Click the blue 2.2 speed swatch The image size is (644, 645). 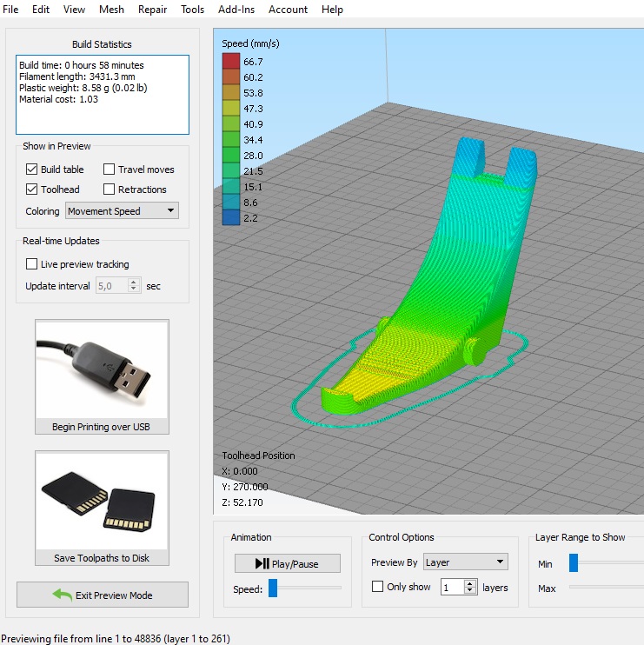(231, 217)
